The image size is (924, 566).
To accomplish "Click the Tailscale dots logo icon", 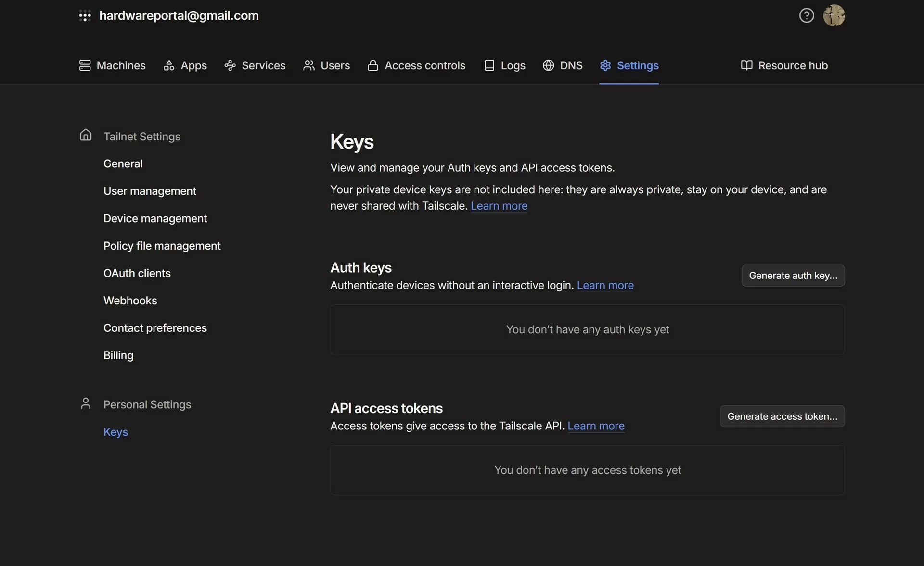I will tap(85, 16).
